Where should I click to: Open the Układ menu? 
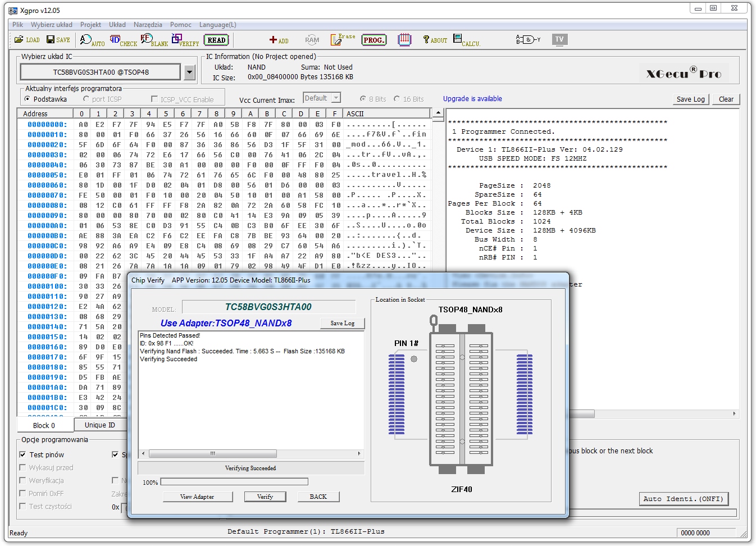[x=117, y=25]
